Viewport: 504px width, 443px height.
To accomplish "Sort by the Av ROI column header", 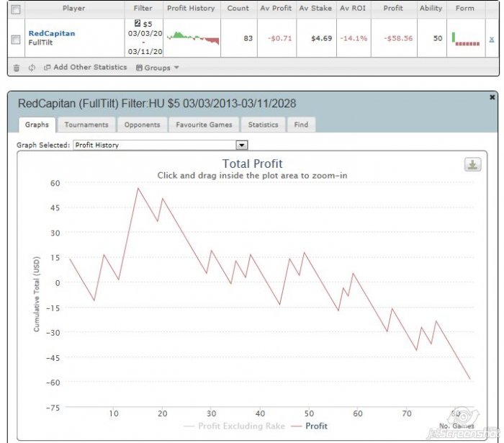I will 353,9.
